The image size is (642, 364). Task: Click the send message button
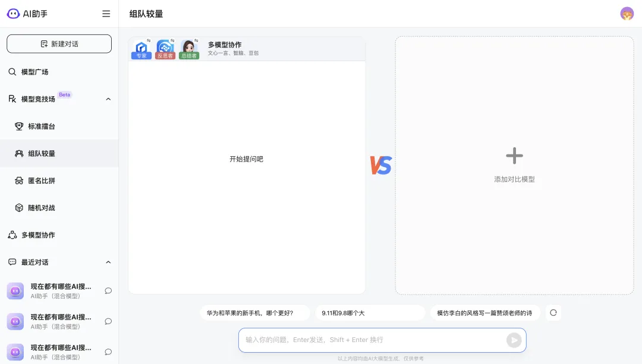tap(514, 340)
